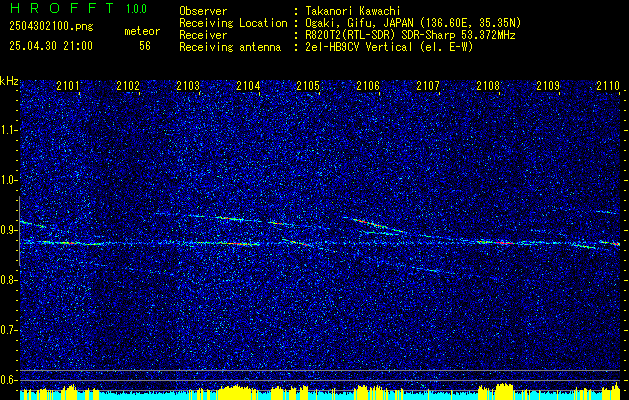This screenshot has height=400, width=629.
Task: Select receiver text R820T2(RTL-SDR) SDR-Sharp 53.372MHz
Action: coord(410,35)
